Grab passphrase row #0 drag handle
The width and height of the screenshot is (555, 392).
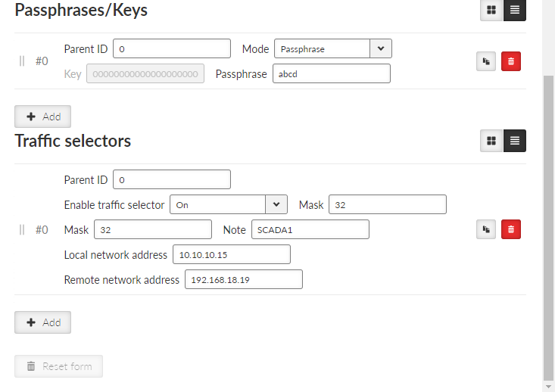22,61
